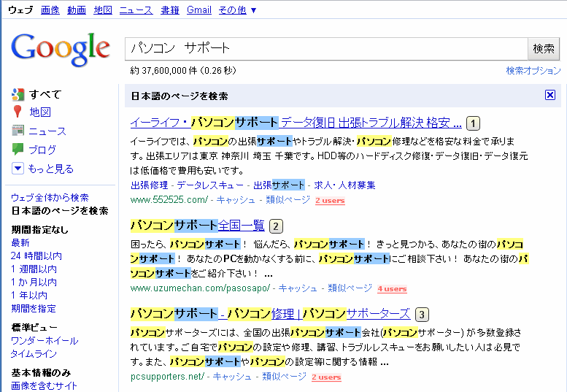Click number badge 3 beside third result
The image size is (567, 392).
[x=422, y=315]
